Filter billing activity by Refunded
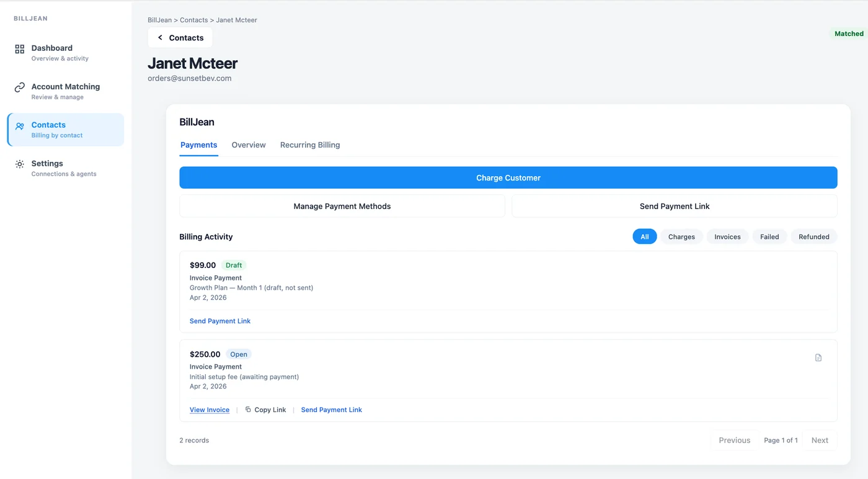Image resolution: width=868 pixels, height=479 pixels. point(814,236)
